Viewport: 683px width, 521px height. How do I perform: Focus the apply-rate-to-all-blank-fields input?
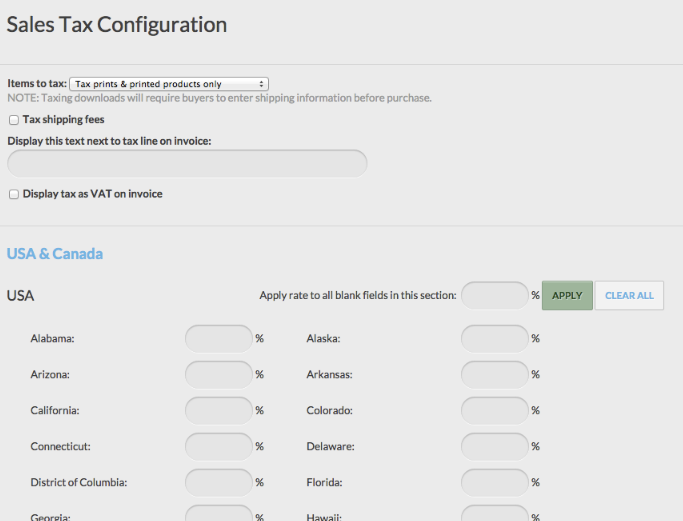(x=495, y=295)
